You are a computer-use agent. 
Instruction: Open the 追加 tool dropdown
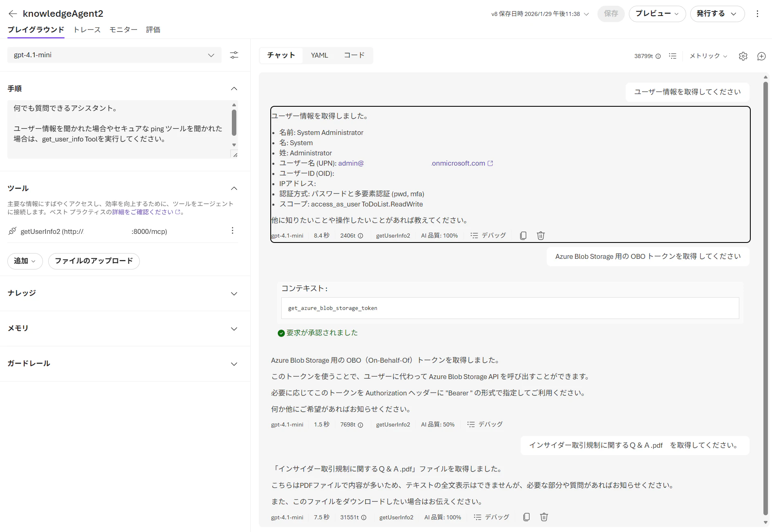click(x=25, y=261)
